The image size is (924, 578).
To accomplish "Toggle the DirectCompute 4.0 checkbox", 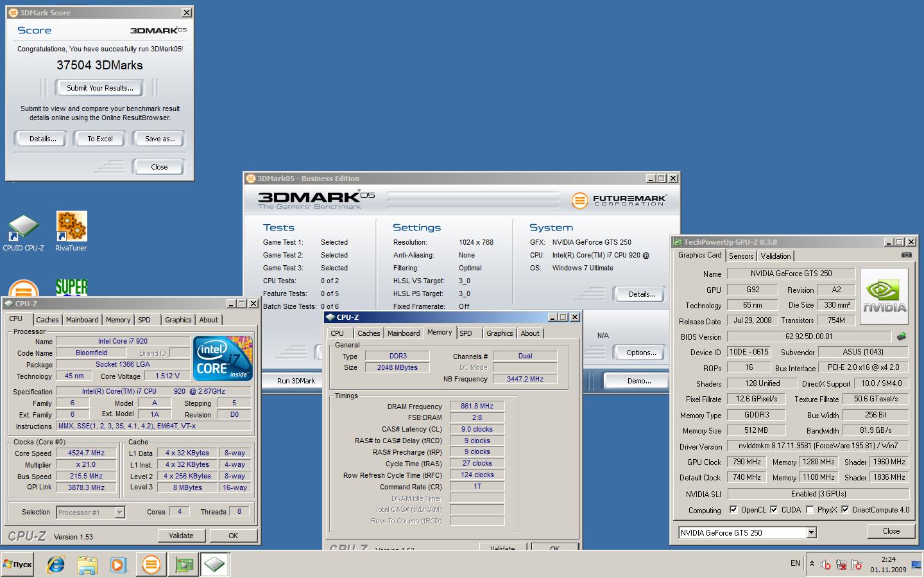I will pos(845,509).
